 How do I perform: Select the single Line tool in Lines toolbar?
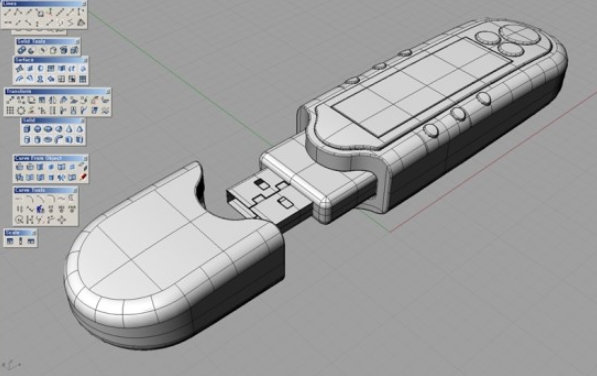[8, 13]
